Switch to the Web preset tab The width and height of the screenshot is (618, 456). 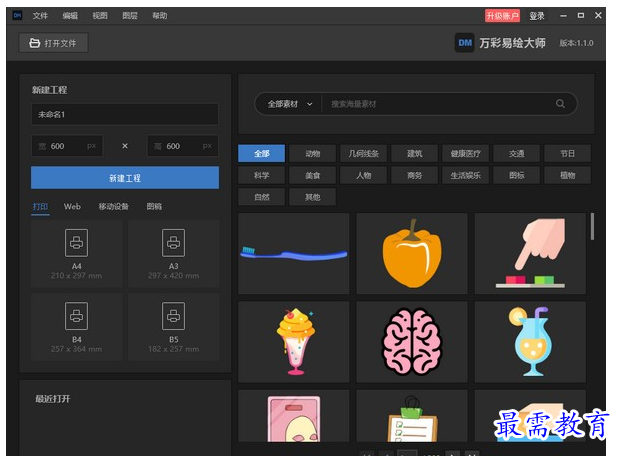click(x=72, y=206)
